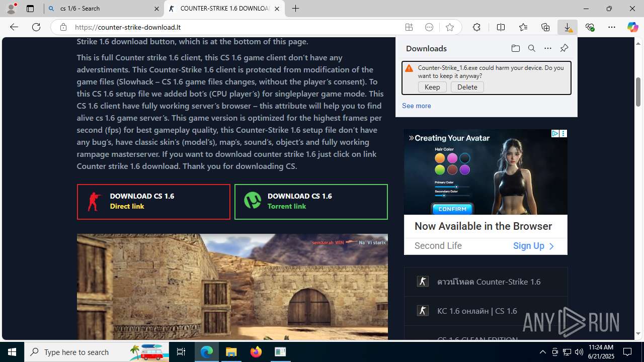
Task: Click the taskbar search box
Action: (98, 352)
